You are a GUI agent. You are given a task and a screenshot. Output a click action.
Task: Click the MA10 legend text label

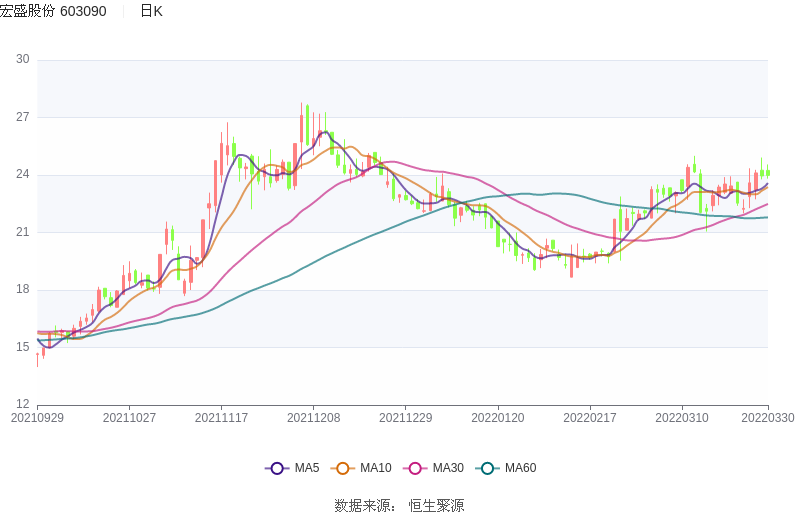(x=375, y=468)
